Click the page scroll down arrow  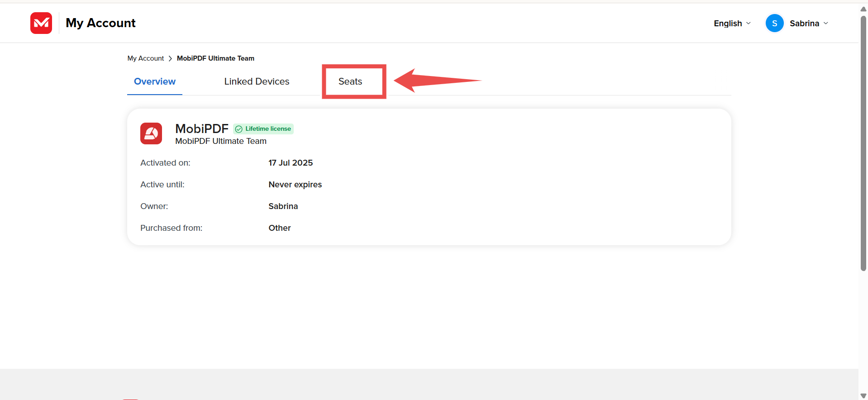863,396
